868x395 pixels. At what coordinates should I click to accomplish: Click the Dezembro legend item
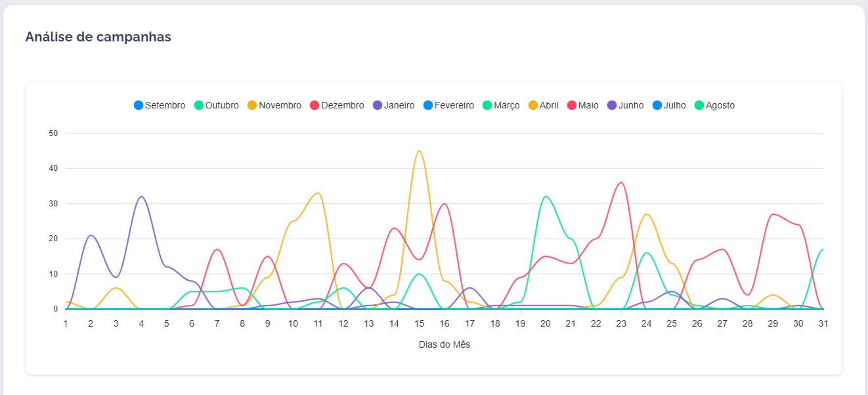pos(337,105)
